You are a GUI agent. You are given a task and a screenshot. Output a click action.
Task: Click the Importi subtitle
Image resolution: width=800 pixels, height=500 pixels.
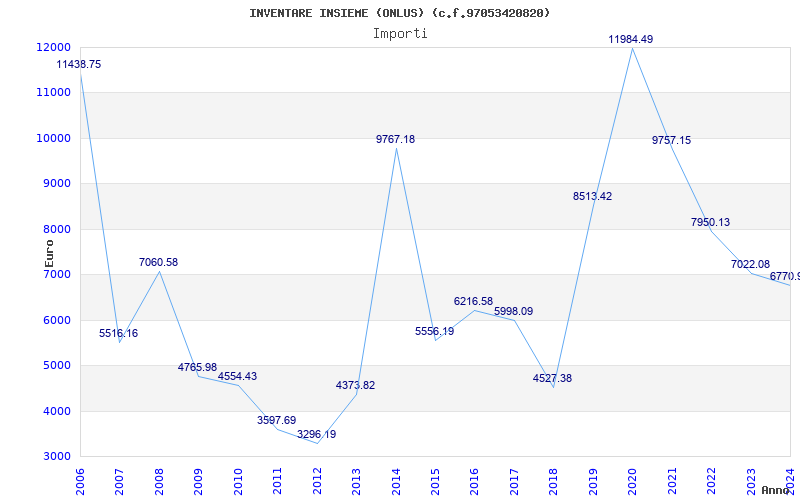click(x=400, y=34)
